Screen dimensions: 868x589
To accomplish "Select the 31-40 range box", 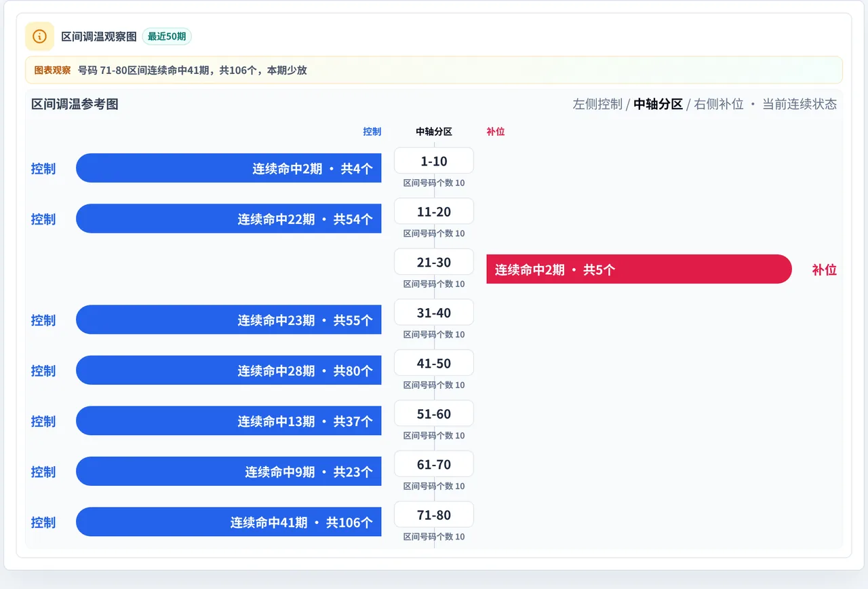I will 434,313.
